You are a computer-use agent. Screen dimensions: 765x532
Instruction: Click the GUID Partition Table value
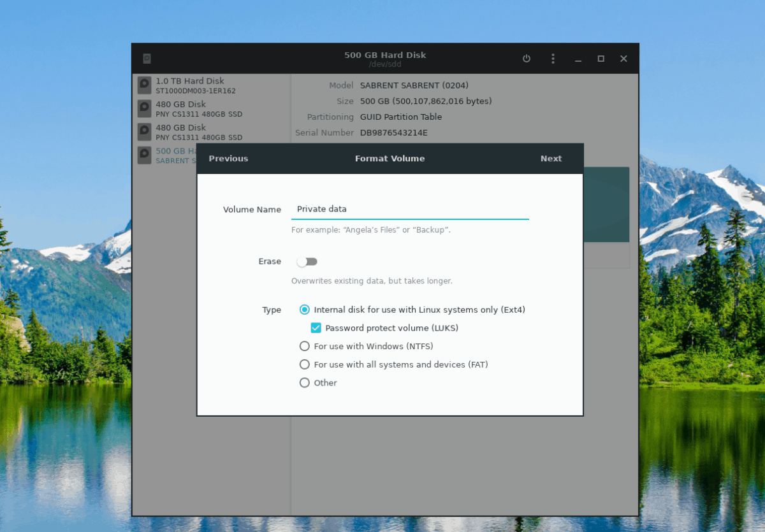pos(401,117)
